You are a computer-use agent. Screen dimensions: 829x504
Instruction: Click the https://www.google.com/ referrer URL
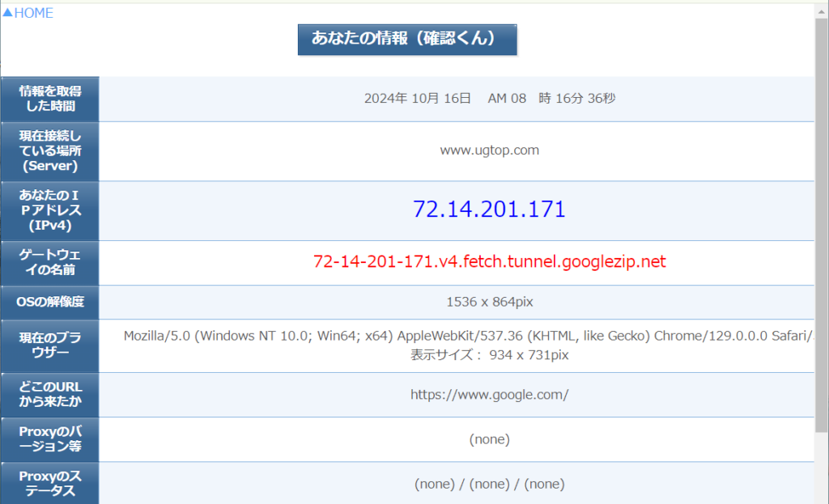pos(489,395)
